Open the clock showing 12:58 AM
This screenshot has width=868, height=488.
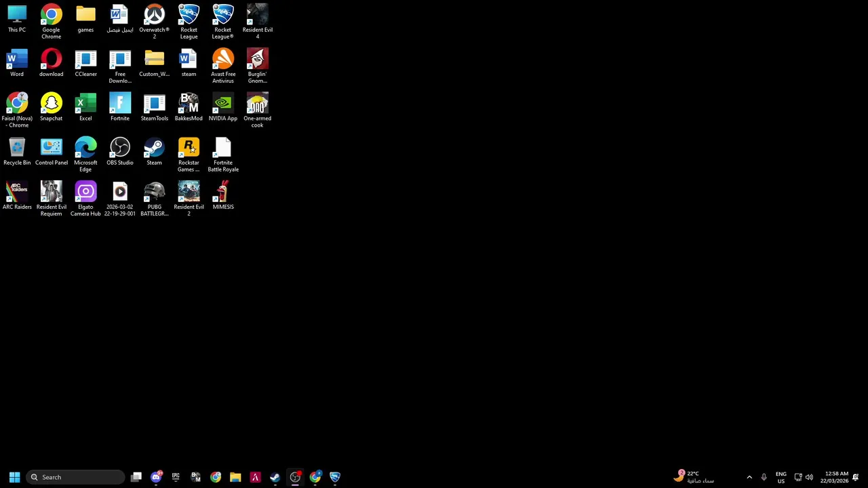pyautogui.click(x=834, y=477)
